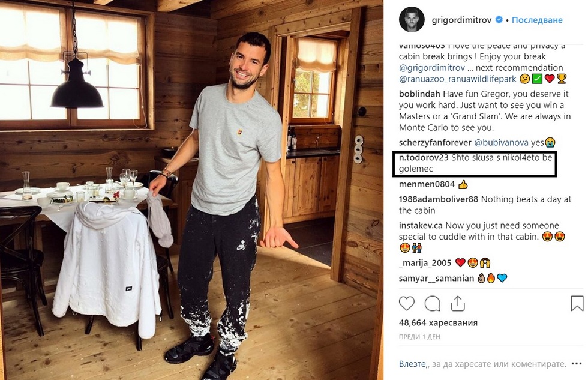The image size is (588, 380).
Task: Open the grigordimitrov username link
Action: click(x=461, y=20)
